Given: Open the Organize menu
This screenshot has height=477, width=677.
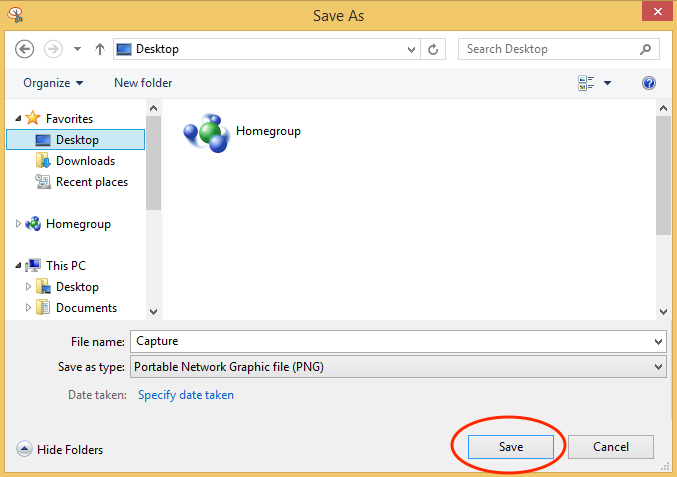Looking at the screenshot, I should click(x=53, y=83).
